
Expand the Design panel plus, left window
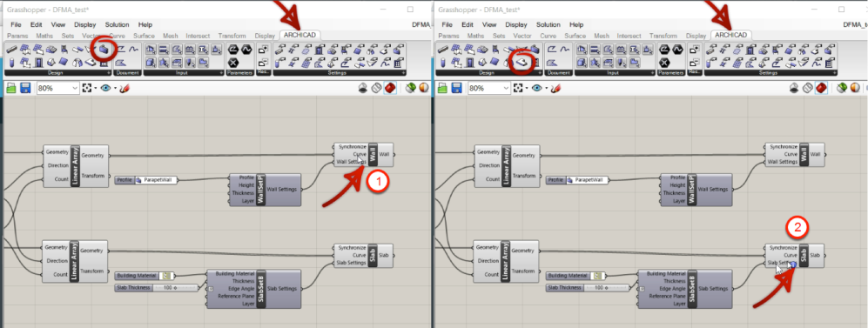[109, 73]
